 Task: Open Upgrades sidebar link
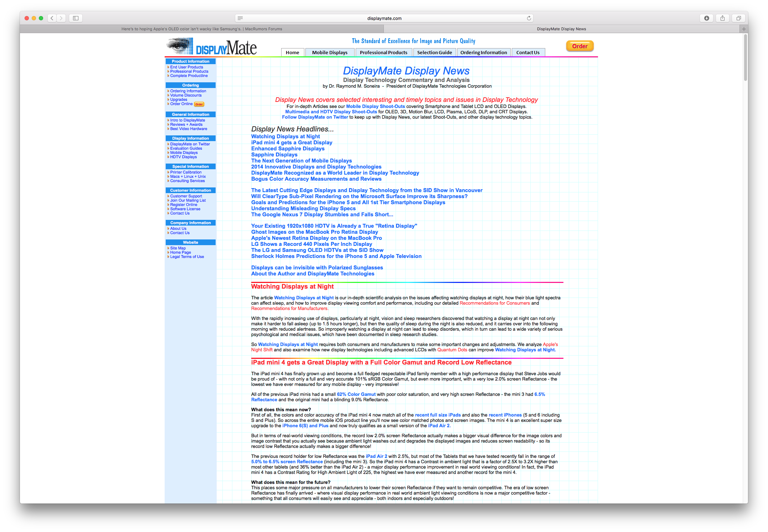coord(179,99)
